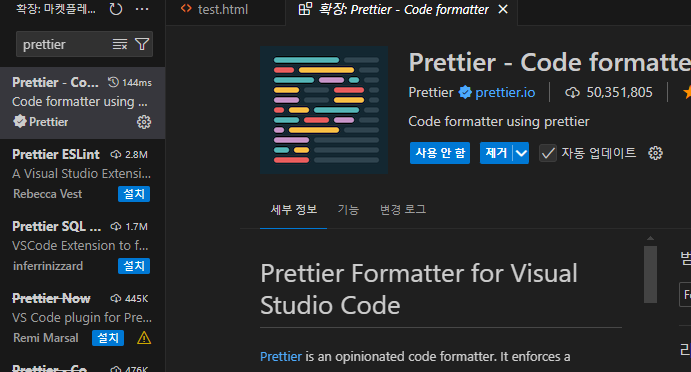This screenshot has width=691, height=372.
Task: Click the Prettier Now deprecated warning icon
Action: coord(144,338)
